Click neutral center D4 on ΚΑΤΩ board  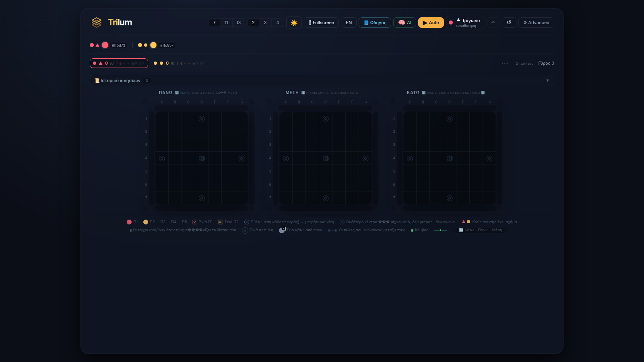(x=450, y=158)
